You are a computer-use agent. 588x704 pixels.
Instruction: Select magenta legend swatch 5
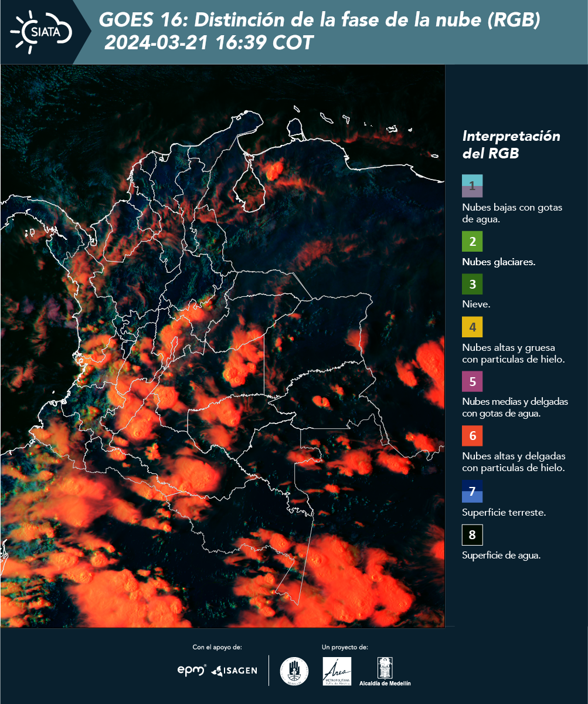click(x=472, y=381)
